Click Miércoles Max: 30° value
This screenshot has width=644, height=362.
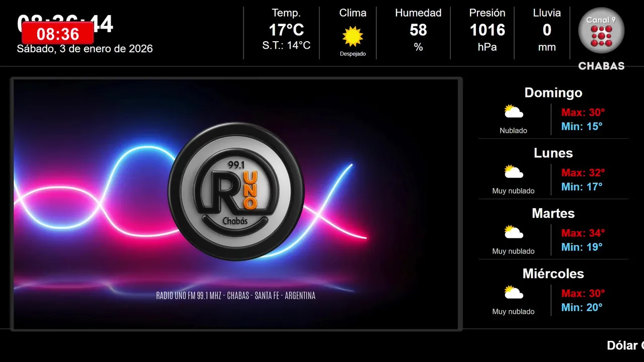coord(583,293)
